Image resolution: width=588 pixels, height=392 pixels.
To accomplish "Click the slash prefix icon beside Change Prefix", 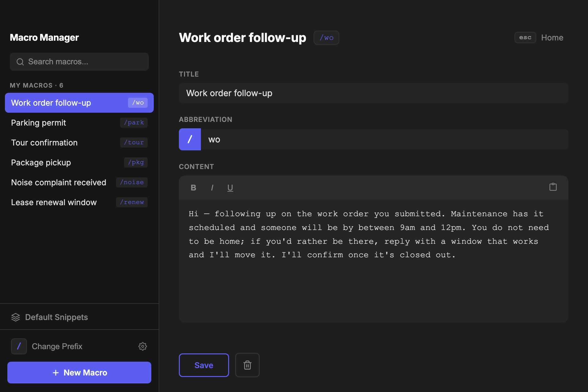I will pos(19,346).
